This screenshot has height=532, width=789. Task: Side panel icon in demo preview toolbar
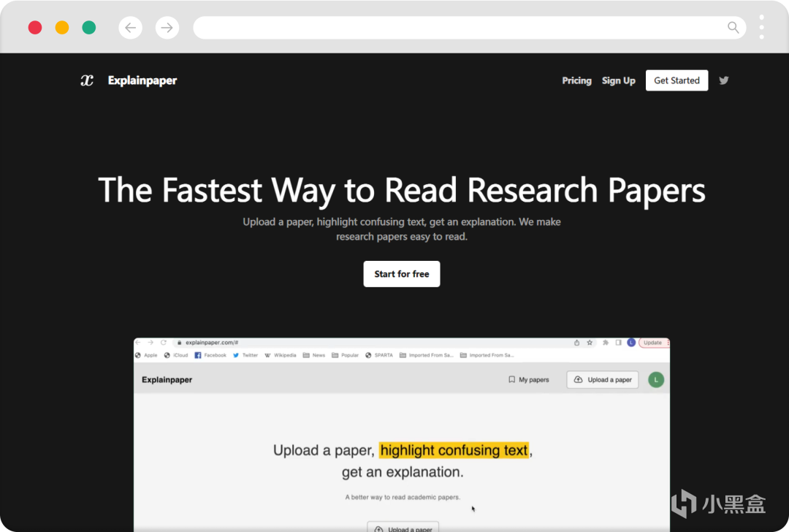tap(619, 342)
